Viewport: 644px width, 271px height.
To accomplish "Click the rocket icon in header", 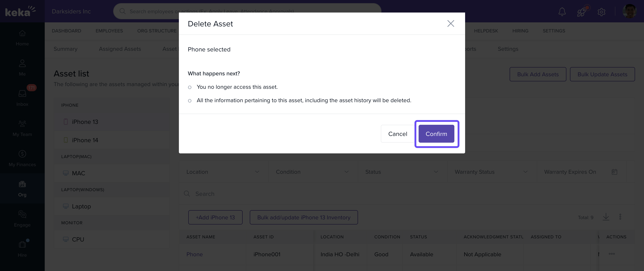I will [x=581, y=11].
